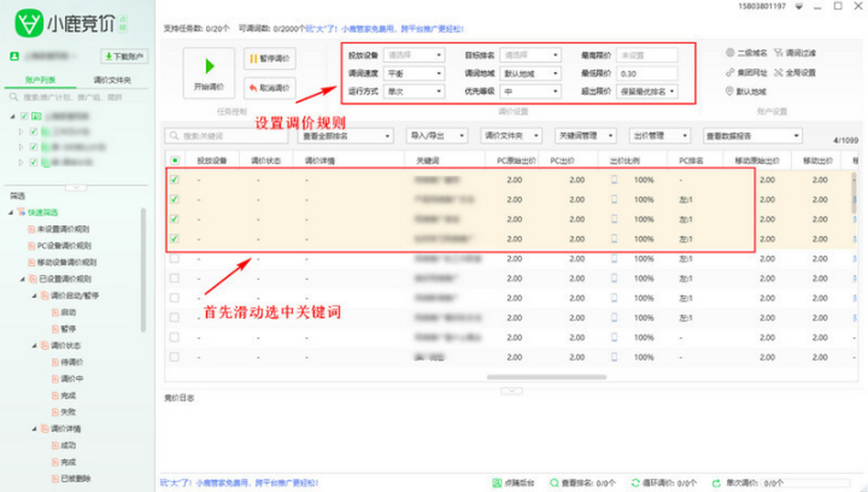The height and width of the screenshot is (492, 868).
Task: Open the 超出限价 dropdown showing 保留最优排名
Action: pos(647,92)
